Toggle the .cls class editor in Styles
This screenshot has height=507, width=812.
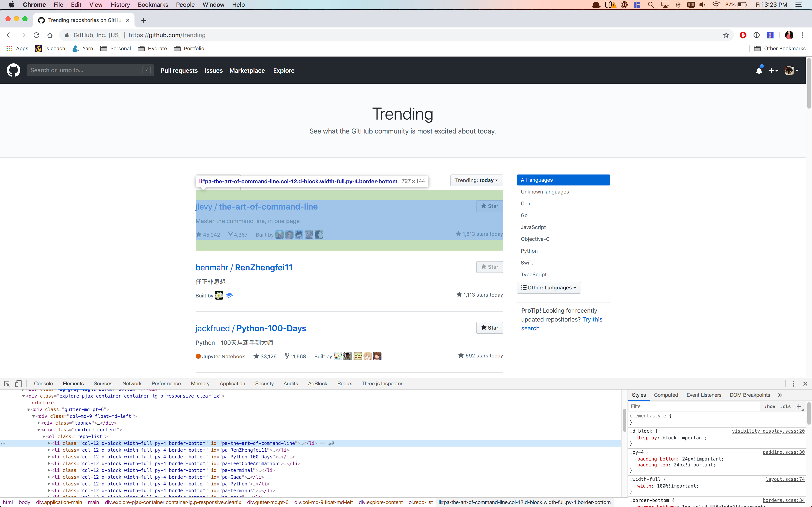pos(785,406)
